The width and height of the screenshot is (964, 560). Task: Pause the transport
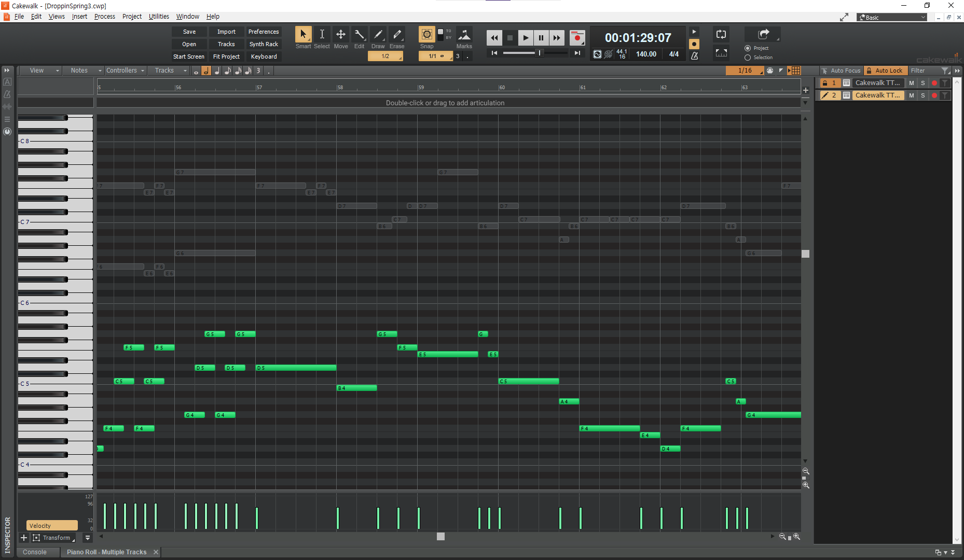click(x=541, y=37)
